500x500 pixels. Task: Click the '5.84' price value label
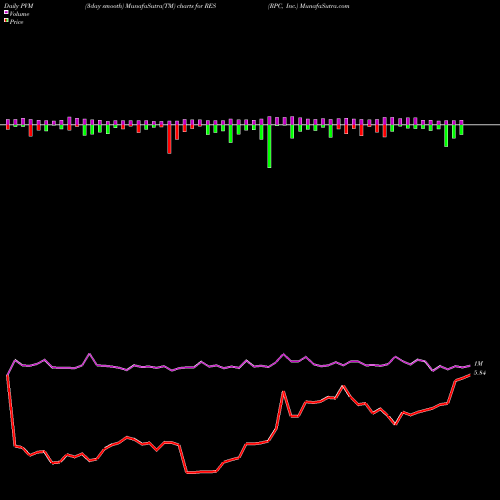[480, 373]
